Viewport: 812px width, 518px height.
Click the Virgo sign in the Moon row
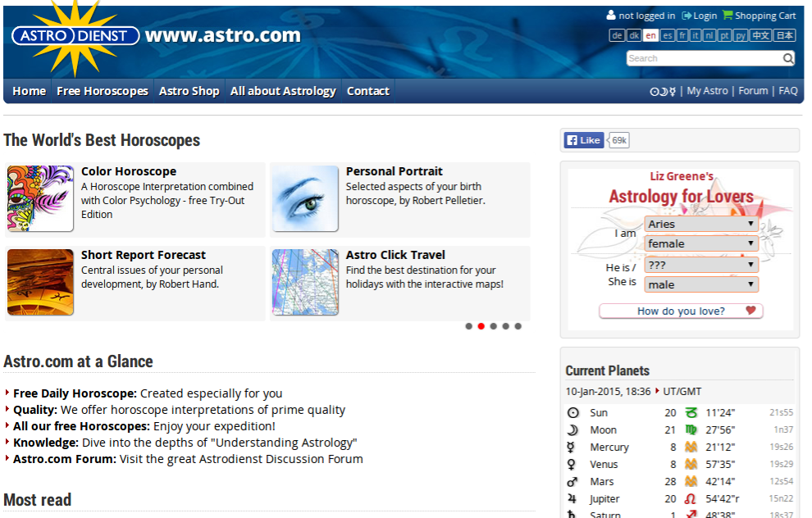691,430
